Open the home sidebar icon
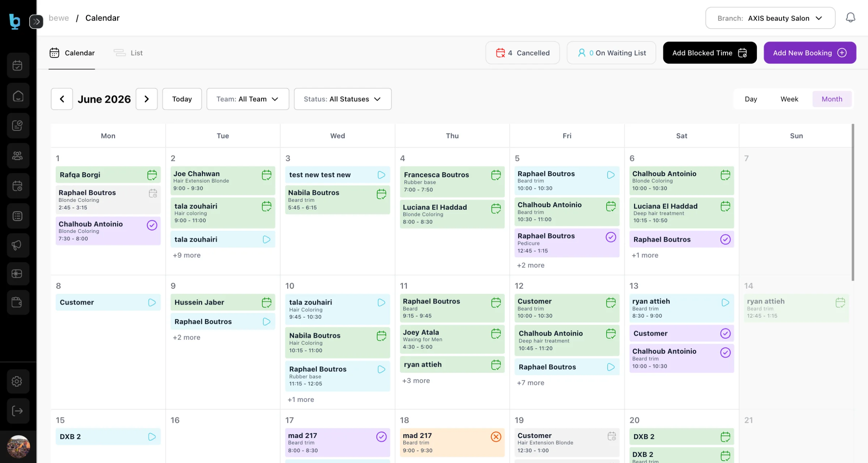The image size is (868, 463). pos(18,96)
